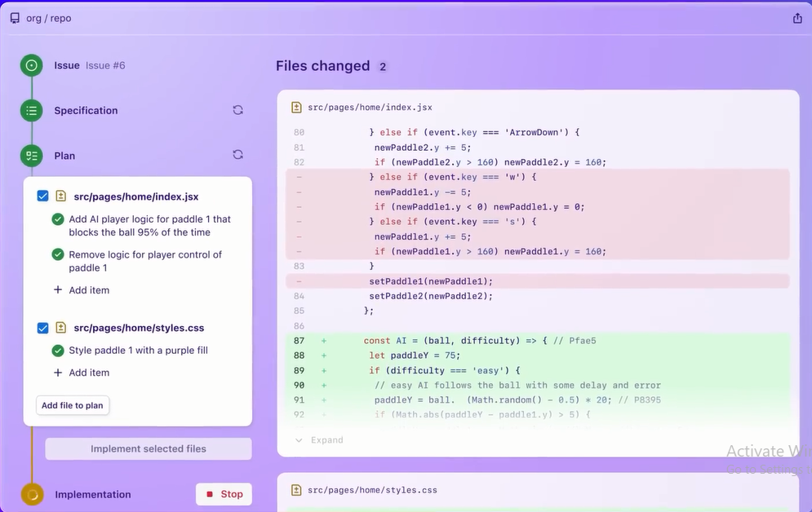812x512 pixels.
Task: Click the repo icon next to org / repo
Action: pos(14,16)
